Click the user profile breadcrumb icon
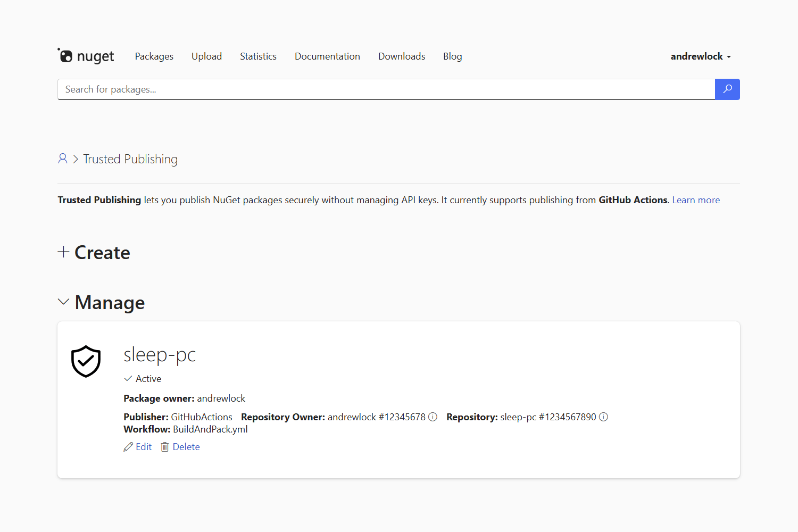Image resolution: width=798 pixels, height=532 pixels. tap(63, 159)
